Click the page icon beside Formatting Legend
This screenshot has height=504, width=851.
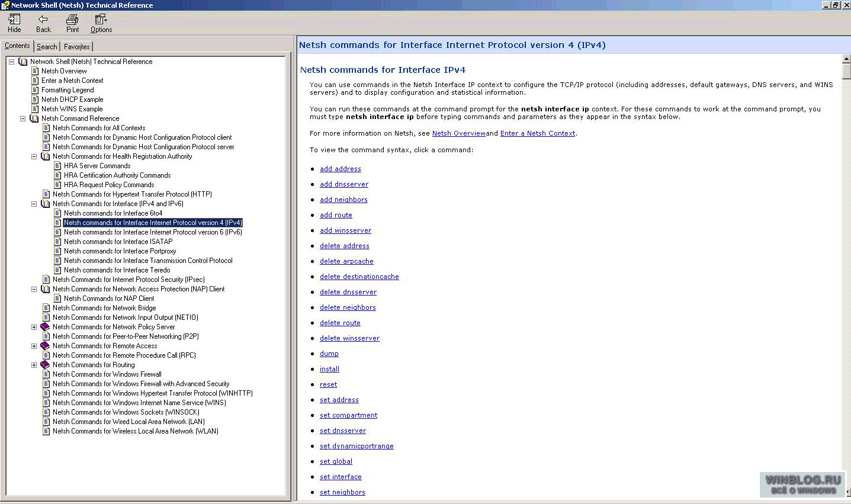pos(36,90)
